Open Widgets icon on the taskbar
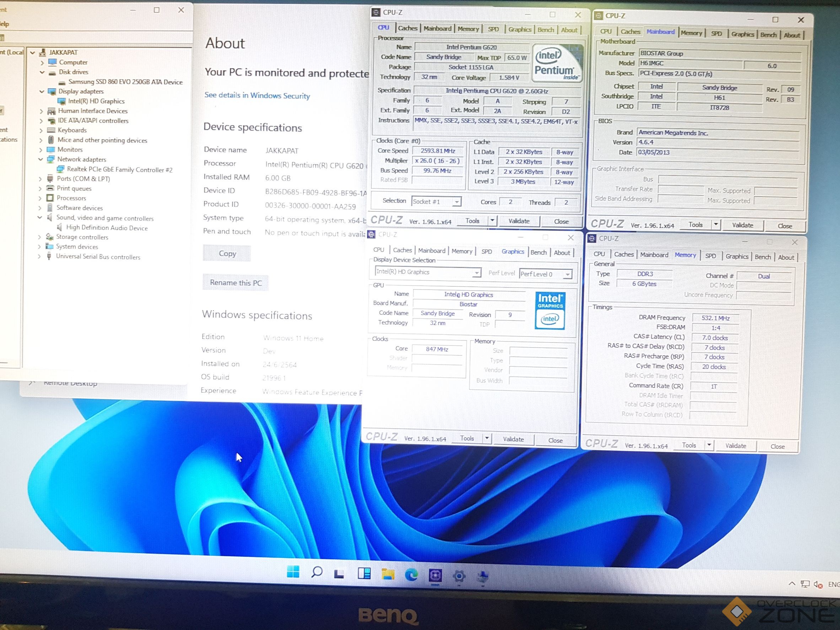 tap(364, 574)
